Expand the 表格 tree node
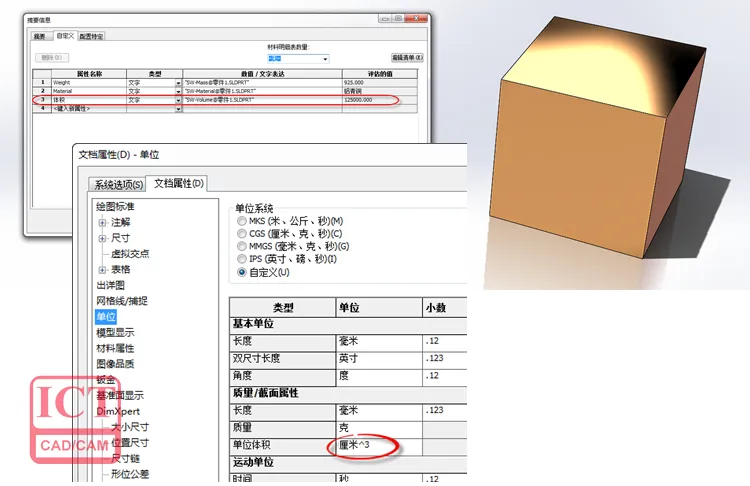750x486 pixels. (x=102, y=270)
